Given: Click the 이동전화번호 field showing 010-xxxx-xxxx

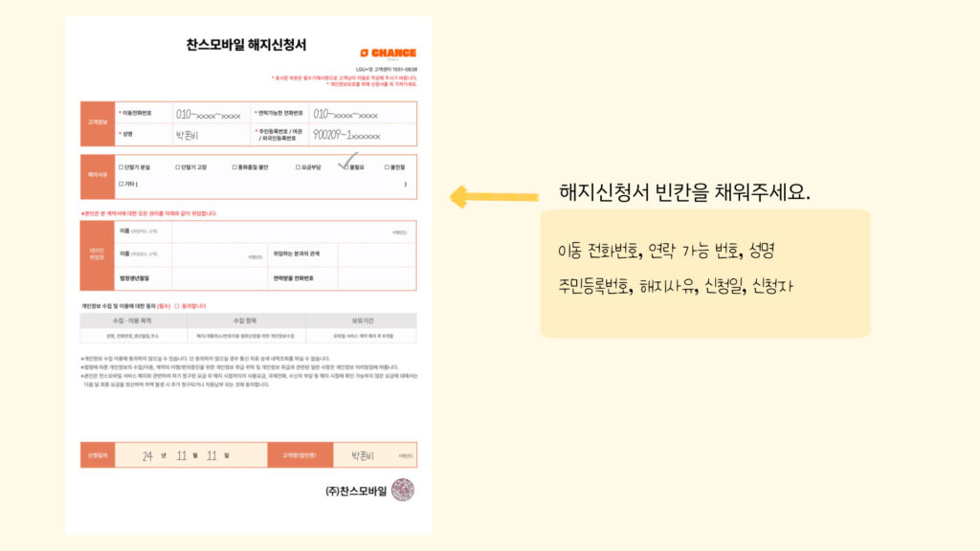Looking at the screenshot, I should (x=212, y=114).
